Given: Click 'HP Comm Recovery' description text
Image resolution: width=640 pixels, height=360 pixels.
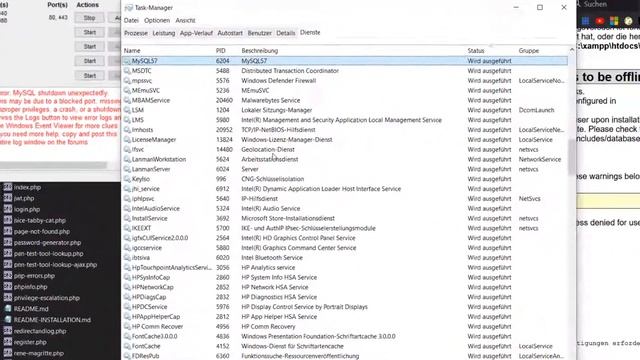Looking at the screenshot, I should 268,327.
